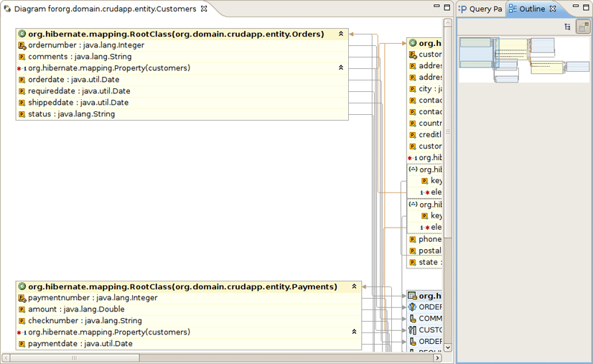Switch to the Query Parameters tab
Viewport: 593px width, 364px height.
(481, 9)
